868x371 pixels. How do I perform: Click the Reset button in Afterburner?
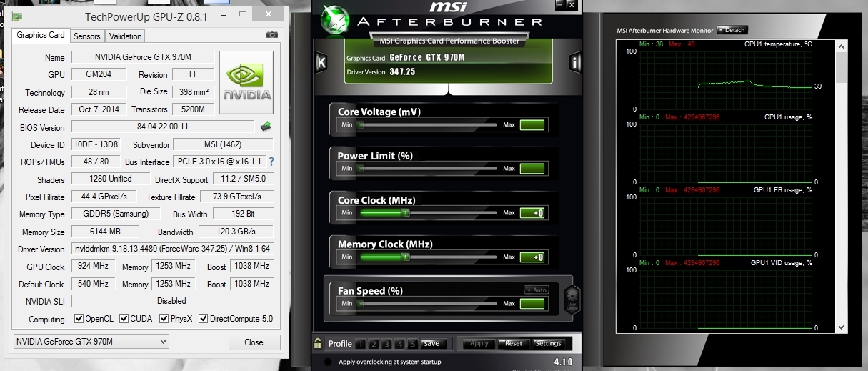pos(514,344)
